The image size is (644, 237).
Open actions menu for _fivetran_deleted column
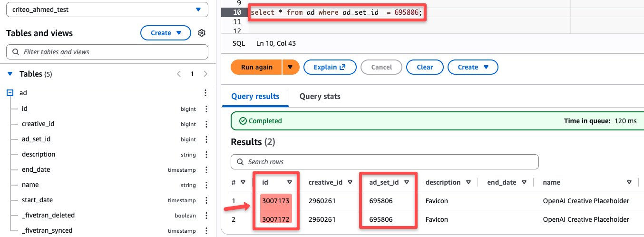206,216
